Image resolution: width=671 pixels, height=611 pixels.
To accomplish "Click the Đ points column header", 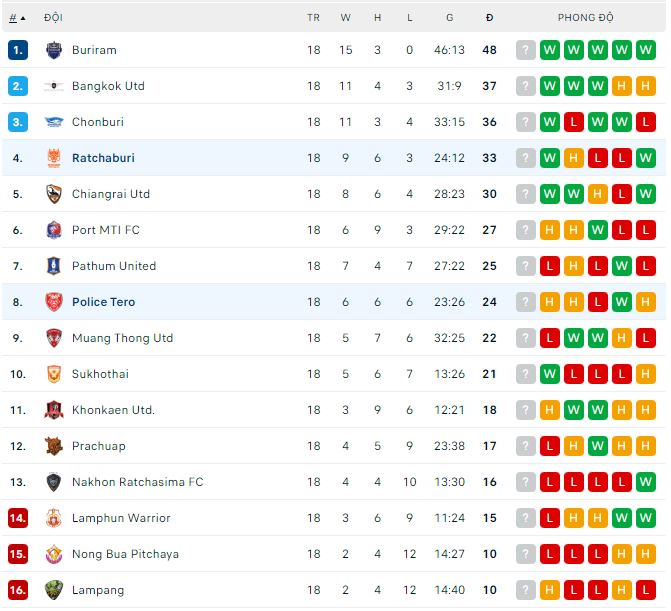I will pos(489,18).
